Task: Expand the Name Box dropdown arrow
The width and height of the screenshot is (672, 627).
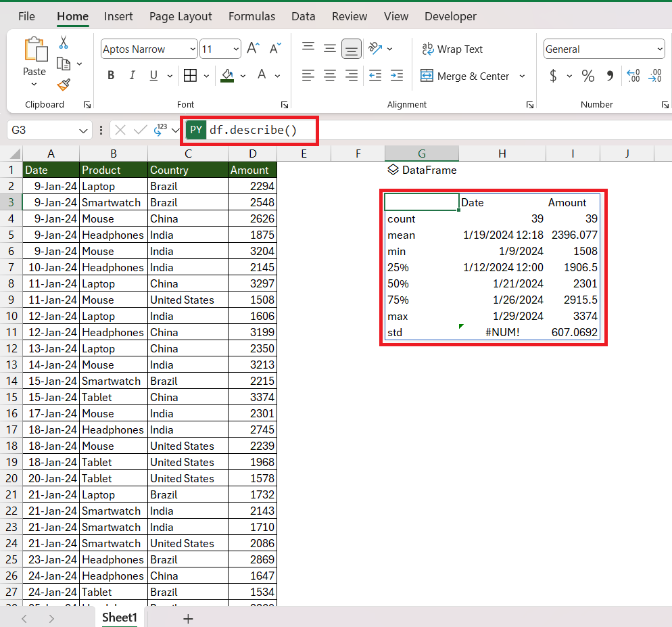Action: click(84, 131)
